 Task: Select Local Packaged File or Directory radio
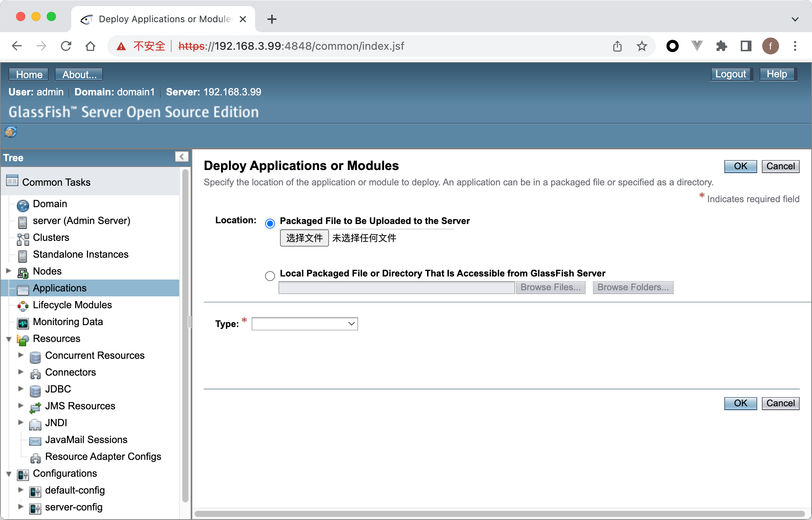[270, 276]
